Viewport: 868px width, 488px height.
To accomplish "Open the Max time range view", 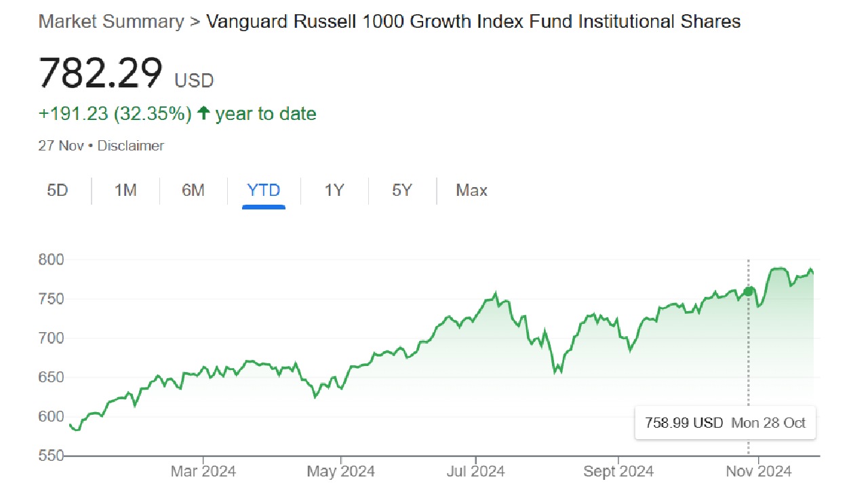I will point(471,190).
